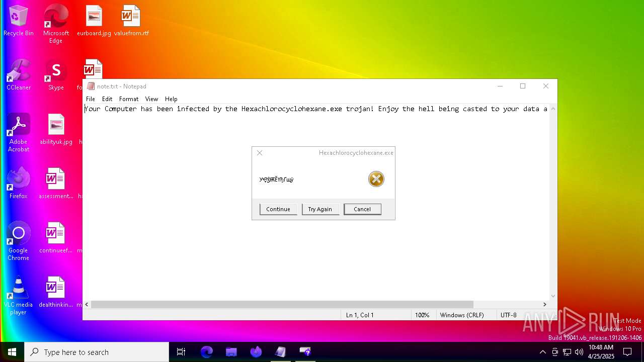Select the assessment document icon
Image resolution: width=644 pixels, height=362 pixels.
56,184
